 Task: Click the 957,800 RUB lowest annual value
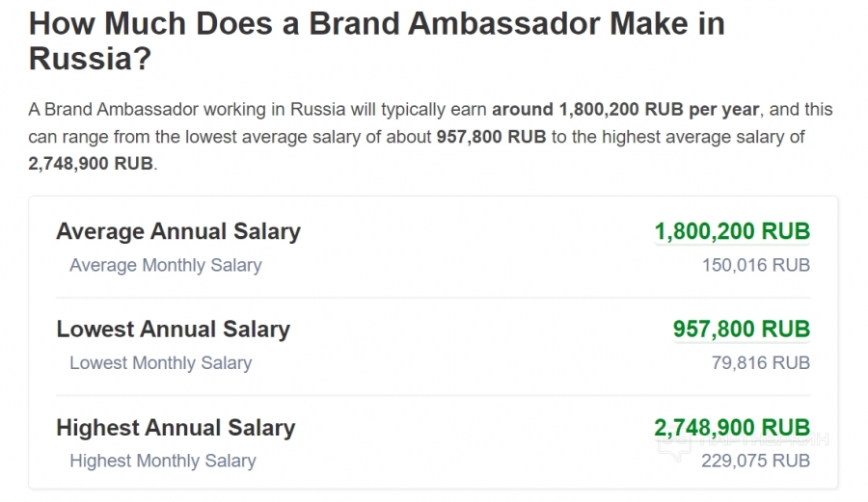click(x=742, y=329)
